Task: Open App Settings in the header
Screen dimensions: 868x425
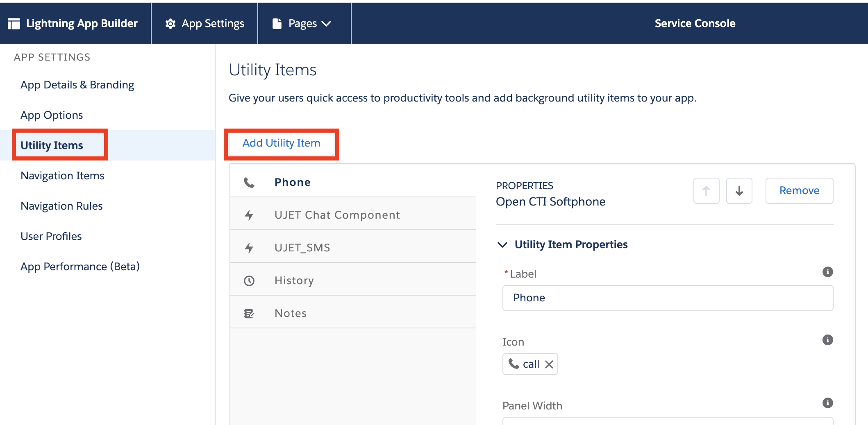Action: point(205,24)
